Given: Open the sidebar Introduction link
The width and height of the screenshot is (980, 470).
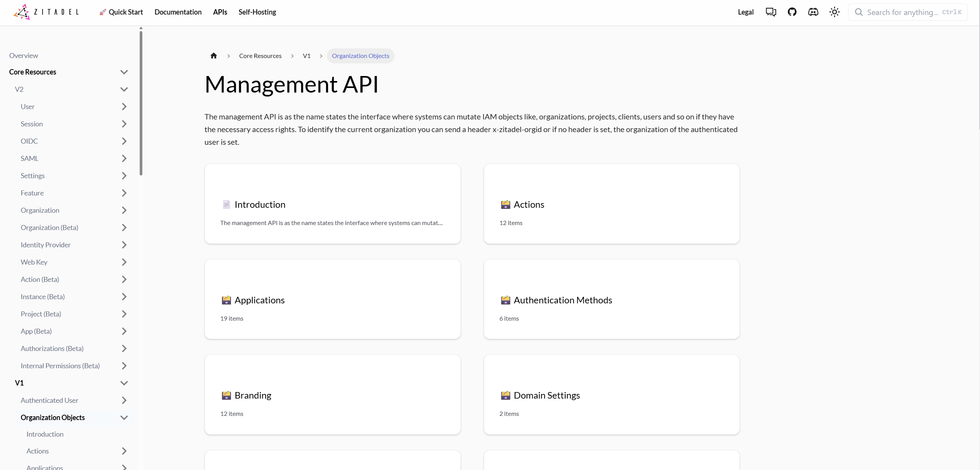Looking at the screenshot, I should click(45, 434).
